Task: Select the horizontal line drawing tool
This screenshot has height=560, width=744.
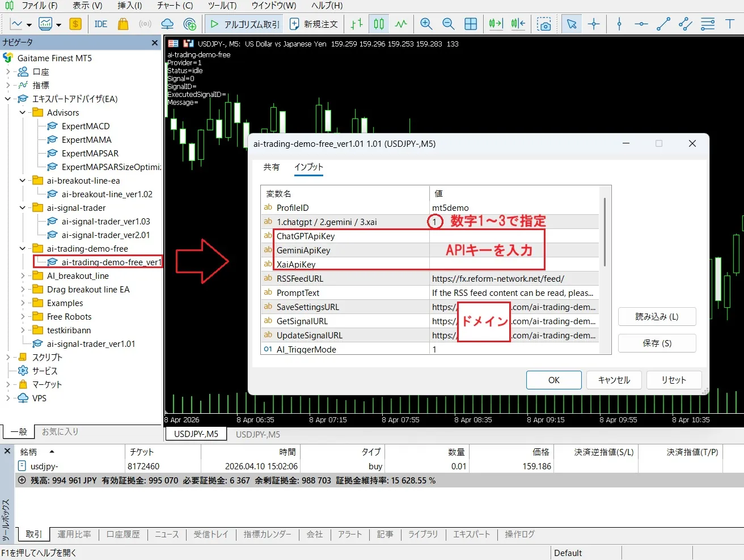Action: click(x=641, y=24)
